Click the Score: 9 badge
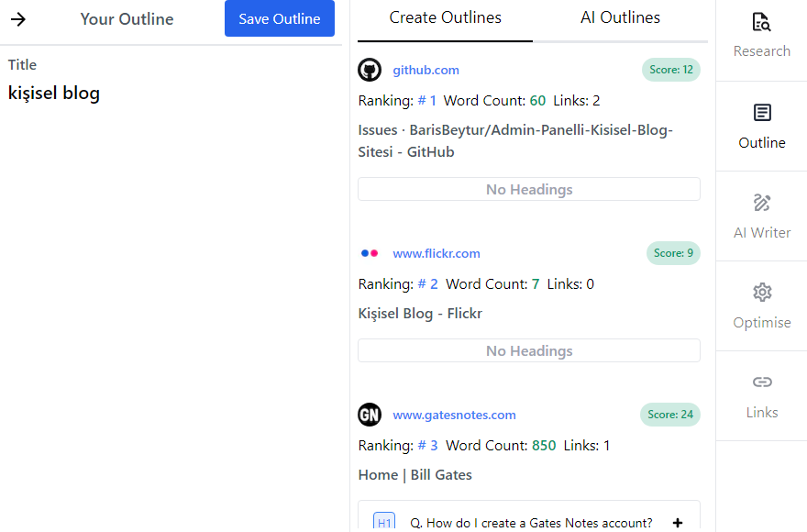Image resolution: width=807 pixels, height=532 pixels. 673,253
